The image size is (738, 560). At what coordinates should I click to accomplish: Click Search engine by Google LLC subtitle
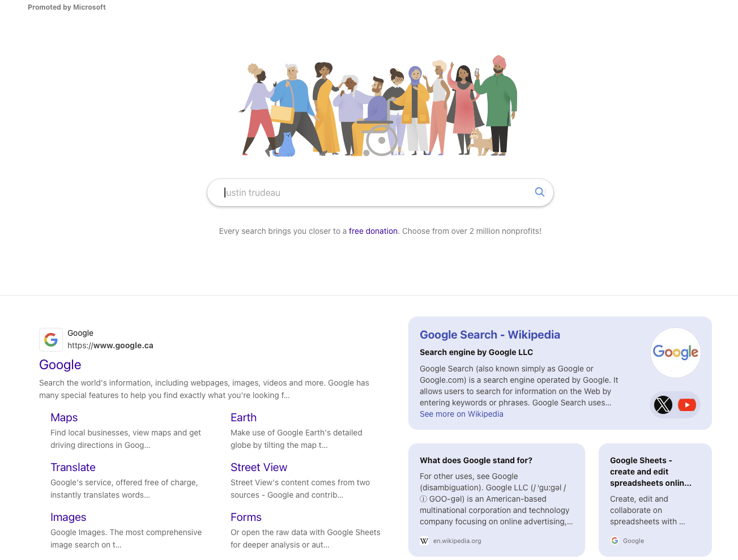476,352
